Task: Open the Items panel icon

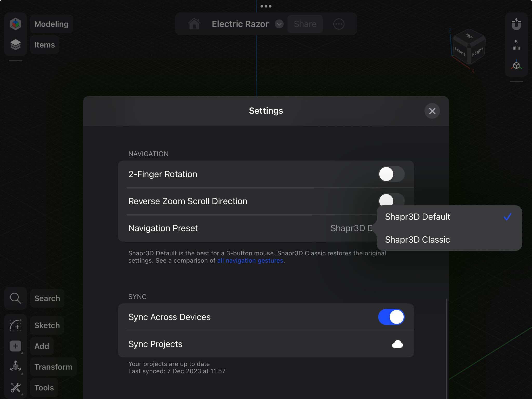Action: point(16,45)
